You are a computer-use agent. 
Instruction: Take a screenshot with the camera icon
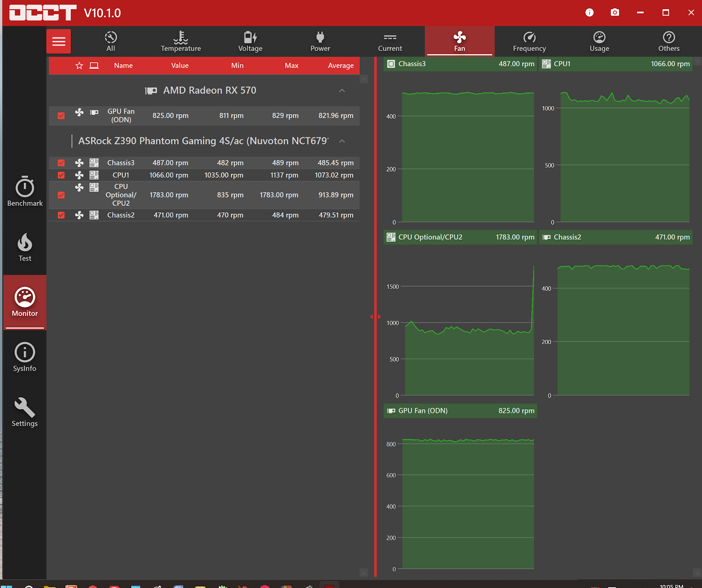pyautogui.click(x=615, y=12)
